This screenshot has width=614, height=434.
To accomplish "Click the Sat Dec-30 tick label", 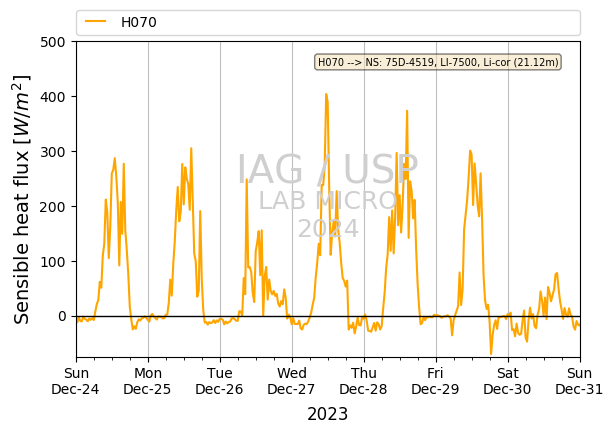I will coord(507,381).
